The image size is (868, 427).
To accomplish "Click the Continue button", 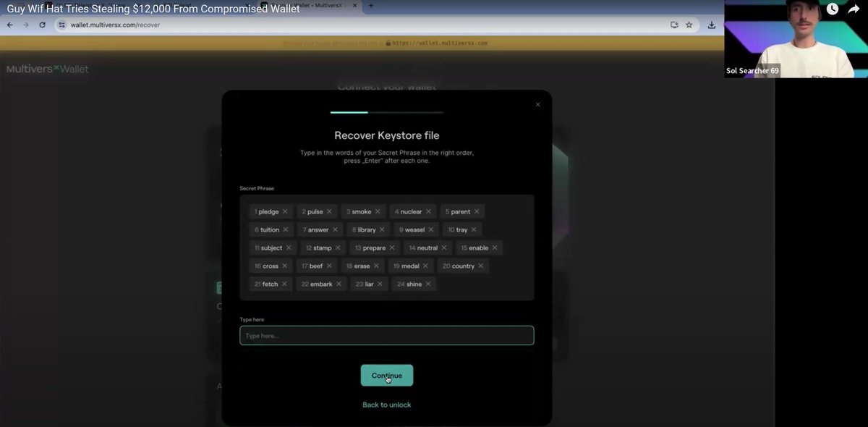I will click(387, 375).
